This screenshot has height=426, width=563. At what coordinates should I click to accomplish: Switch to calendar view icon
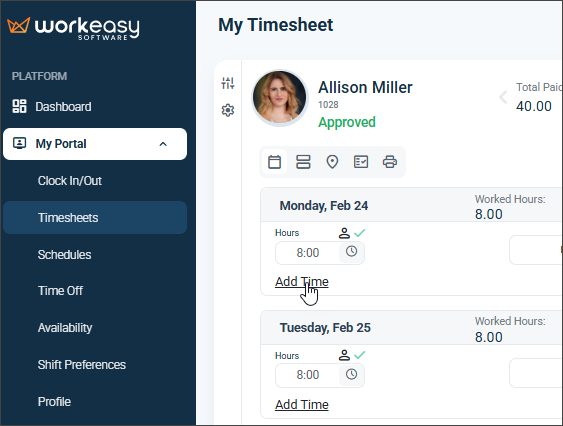(274, 162)
